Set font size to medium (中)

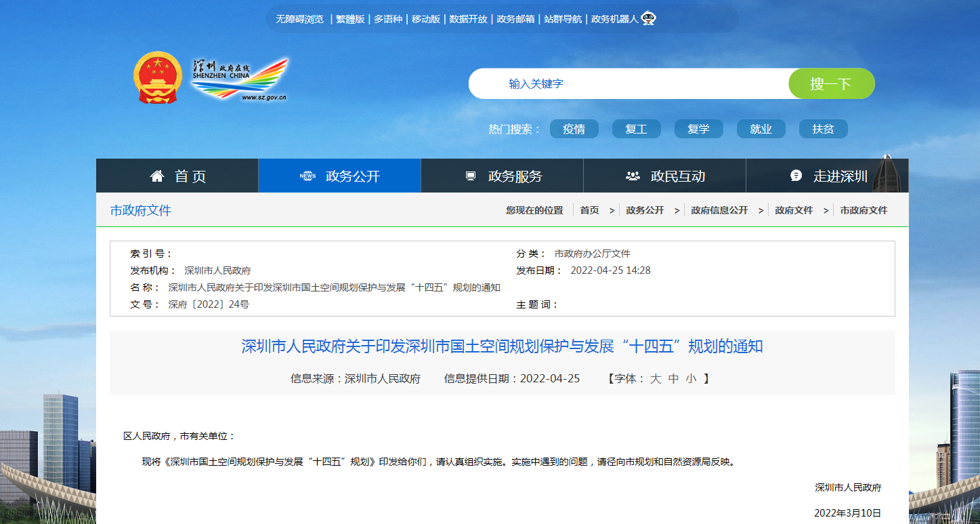pos(673,379)
